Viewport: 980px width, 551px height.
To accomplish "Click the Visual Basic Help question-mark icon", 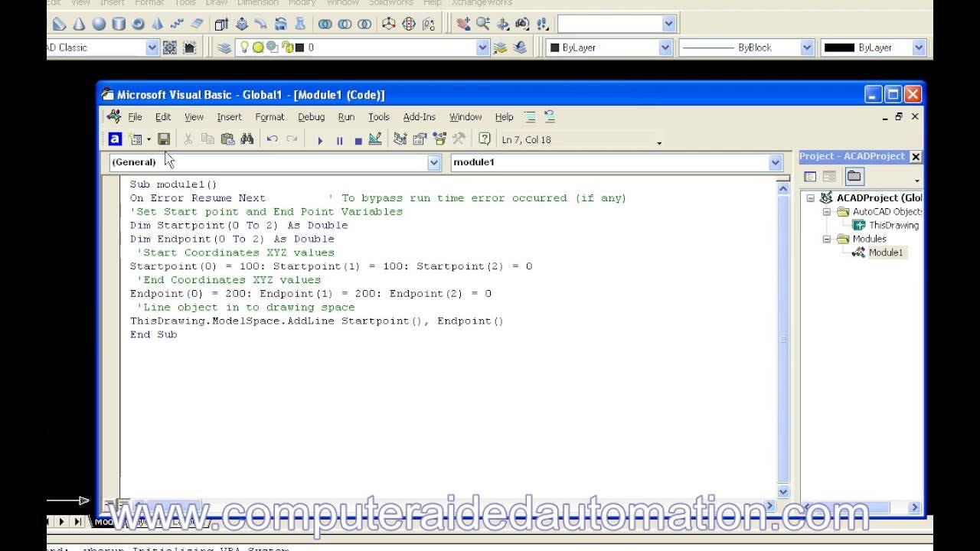I will point(485,139).
